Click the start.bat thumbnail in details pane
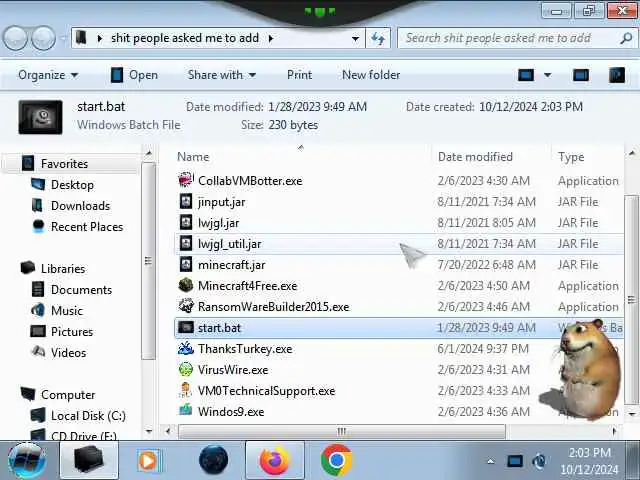This screenshot has height=480, width=640. tap(40, 117)
